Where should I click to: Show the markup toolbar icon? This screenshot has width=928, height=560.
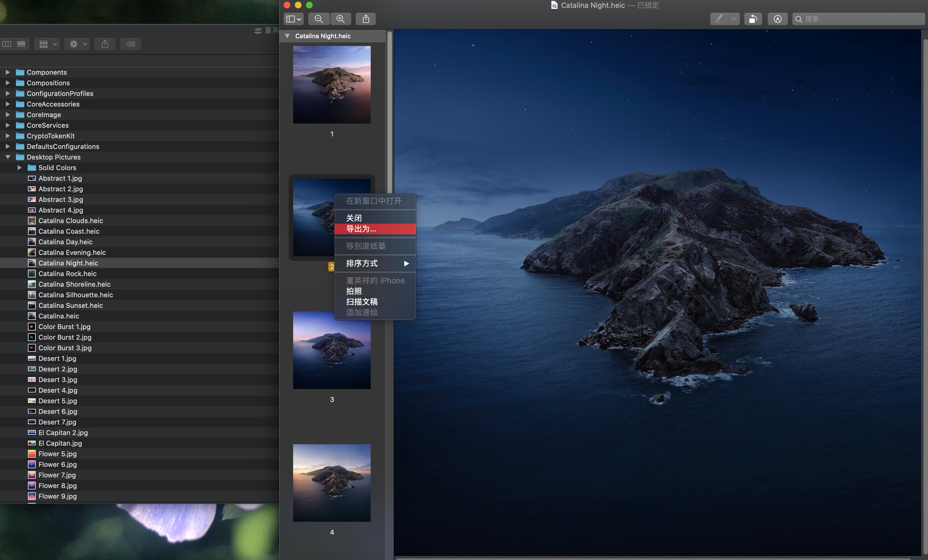777,19
